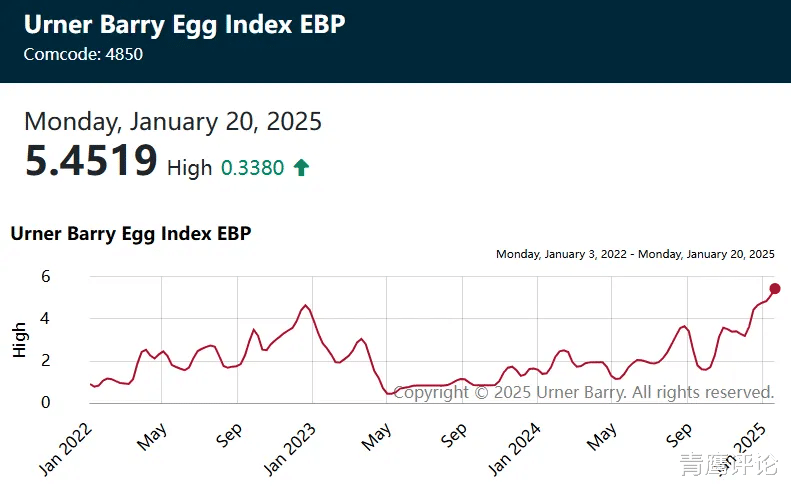The width and height of the screenshot is (791, 493).
Task: Select the Jan 2023 x-axis label
Action: tap(290, 444)
